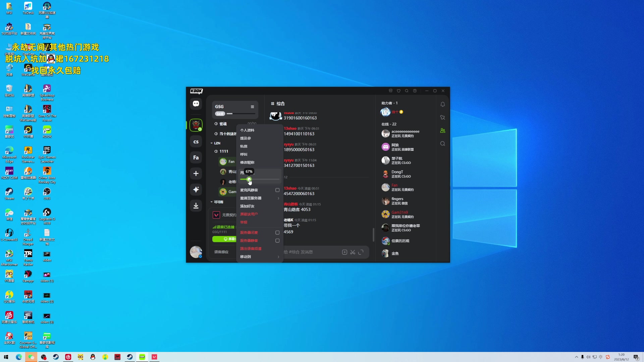
Task: Open the store icon in title bar
Action: tap(390, 91)
